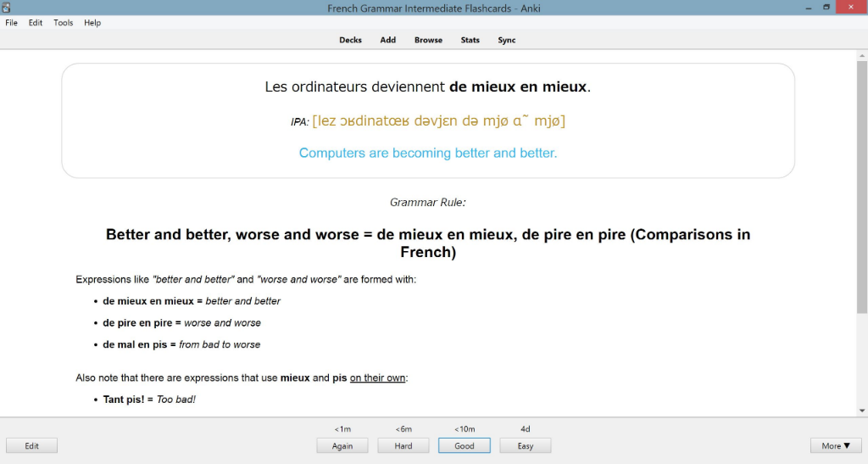This screenshot has height=464, width=868.
Task: Open the File menu
Action: point(11,23)
